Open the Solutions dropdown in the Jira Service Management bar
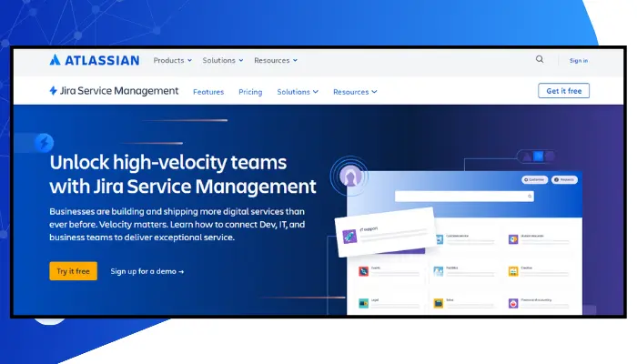Viewport: 637px width, 364px height. [298, 92]
